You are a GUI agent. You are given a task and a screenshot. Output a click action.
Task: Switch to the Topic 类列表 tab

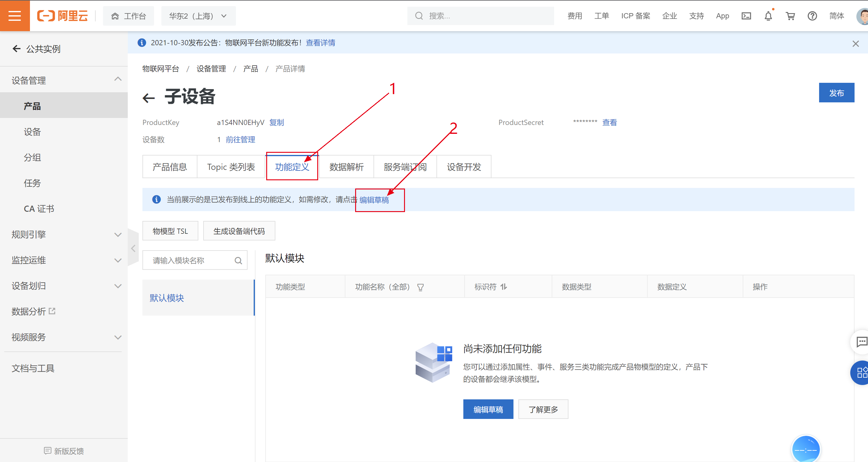point(231,167)
